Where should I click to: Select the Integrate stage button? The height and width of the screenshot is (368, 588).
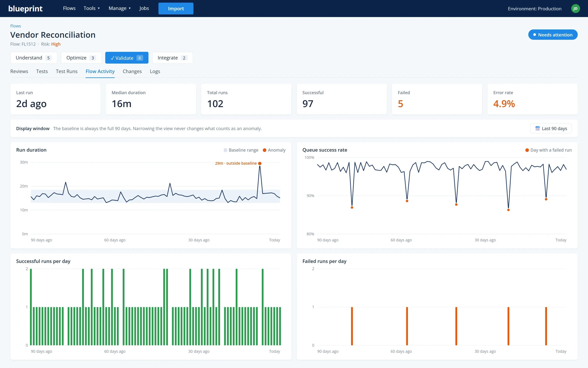(x=173, y=58)
